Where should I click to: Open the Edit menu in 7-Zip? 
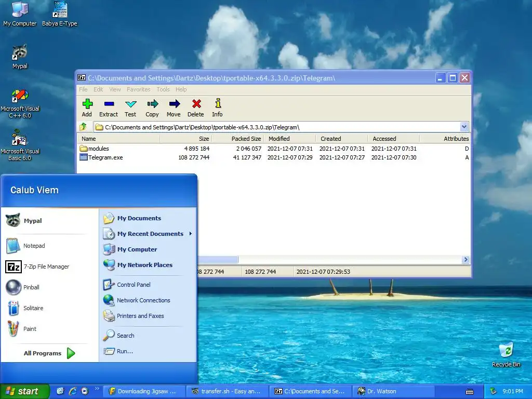coord(98,89)
